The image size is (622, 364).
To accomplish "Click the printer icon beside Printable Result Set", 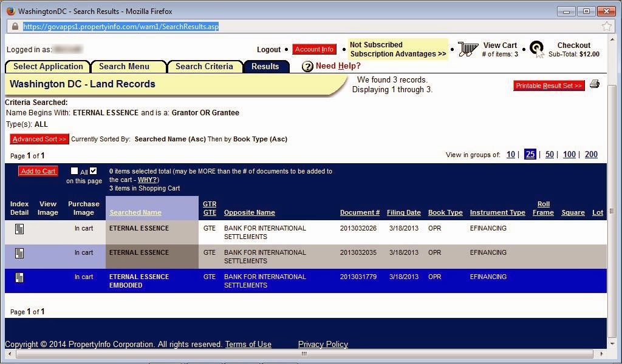I will point(594,84).
